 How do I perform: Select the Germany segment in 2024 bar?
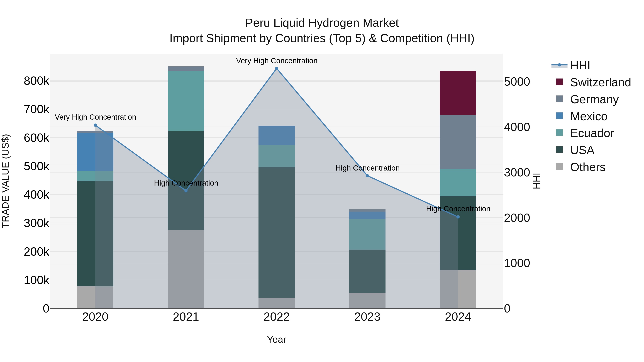pos(458,142)
